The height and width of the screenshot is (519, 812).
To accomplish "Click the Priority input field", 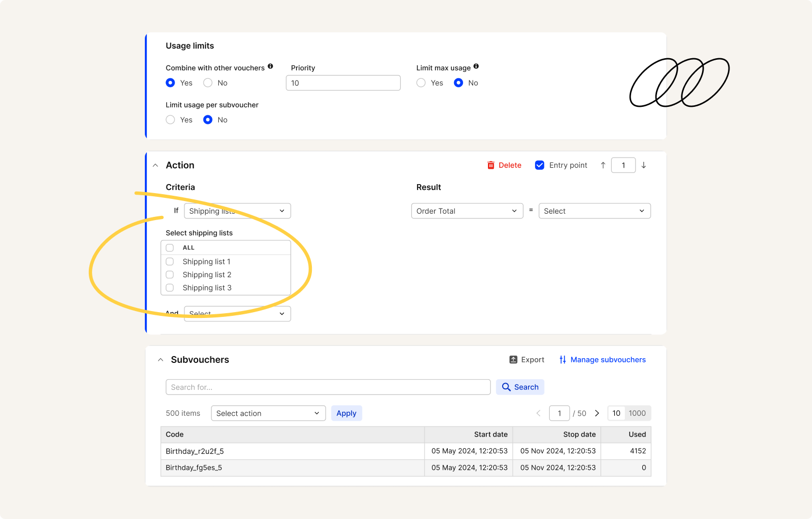I will coord(343,83).
